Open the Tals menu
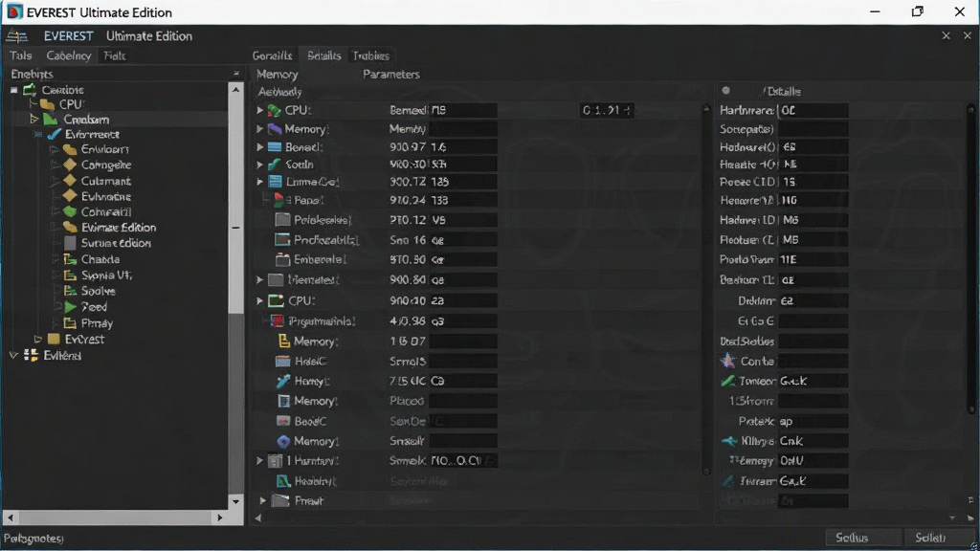This screenshot has height=551, width=980. (21, 55)
